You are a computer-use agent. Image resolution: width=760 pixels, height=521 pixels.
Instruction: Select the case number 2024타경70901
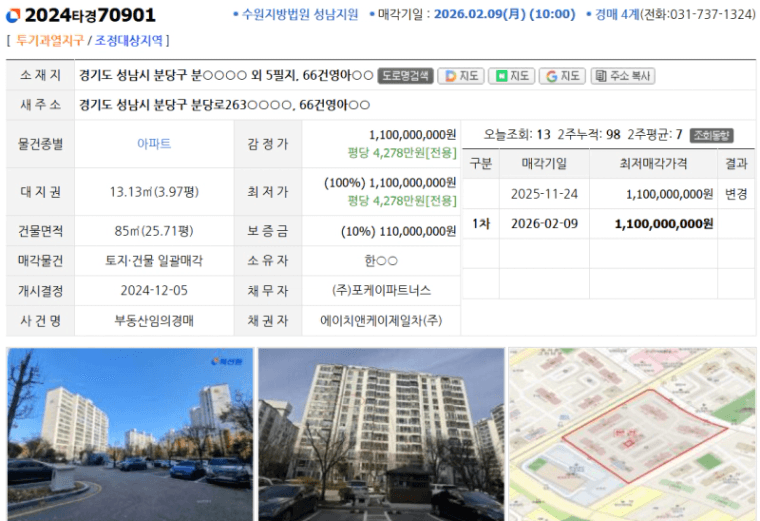click(x=90, y=16)
